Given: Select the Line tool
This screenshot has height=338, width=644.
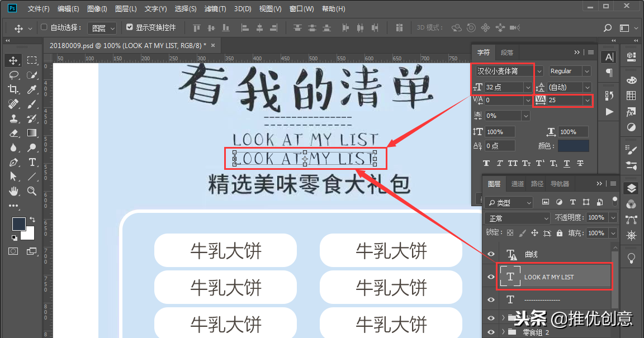Looking at the screenshot, I should (x=32, y=177).
